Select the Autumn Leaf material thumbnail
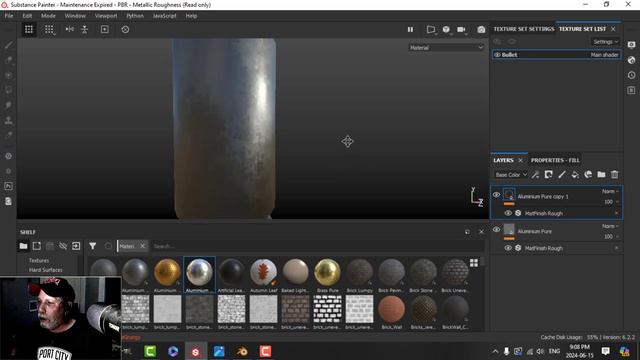 pos(264,275)
